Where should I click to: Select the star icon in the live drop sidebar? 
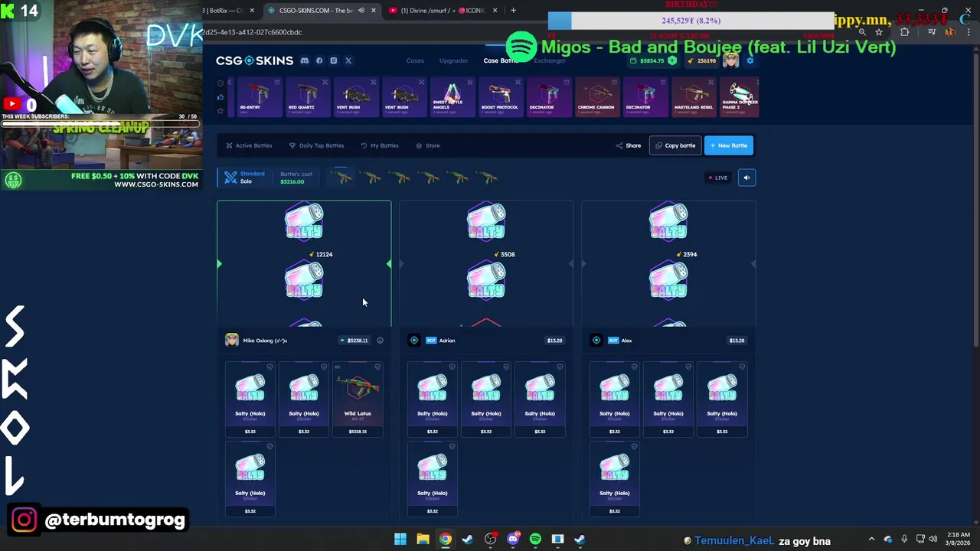(x=220, y=110)
